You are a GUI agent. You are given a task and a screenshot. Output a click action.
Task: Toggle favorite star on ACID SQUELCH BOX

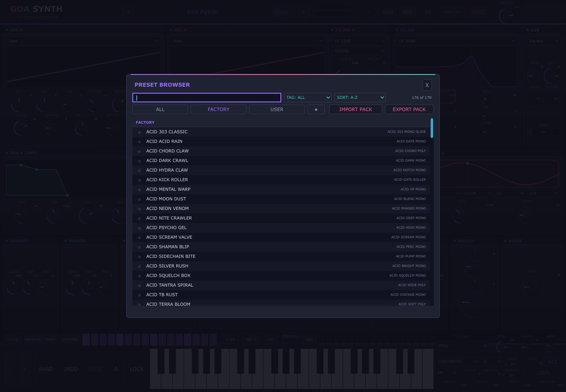point(139,276)
